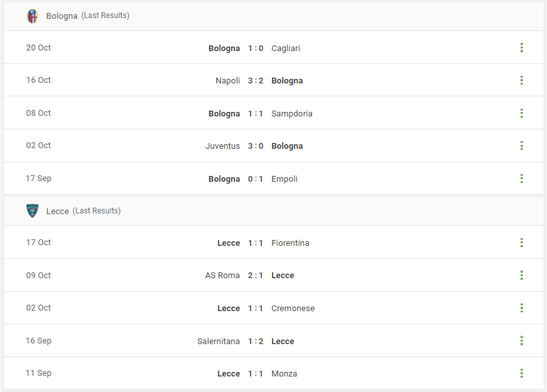Click the Fiorentina team name
Viewport: 547px width, 392px height.
click(x=290, y=243)
